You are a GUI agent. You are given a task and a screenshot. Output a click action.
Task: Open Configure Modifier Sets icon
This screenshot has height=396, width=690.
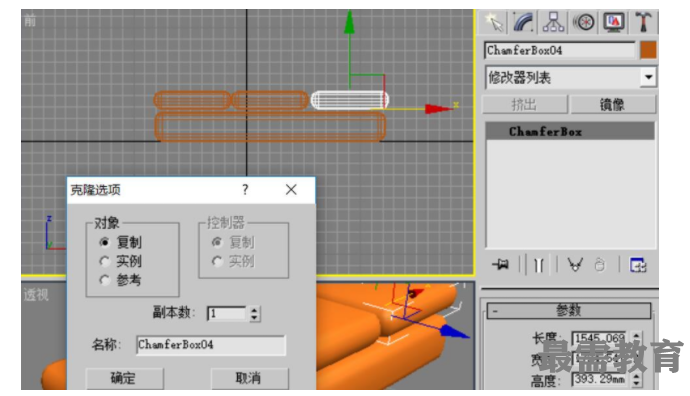point(638,265)
